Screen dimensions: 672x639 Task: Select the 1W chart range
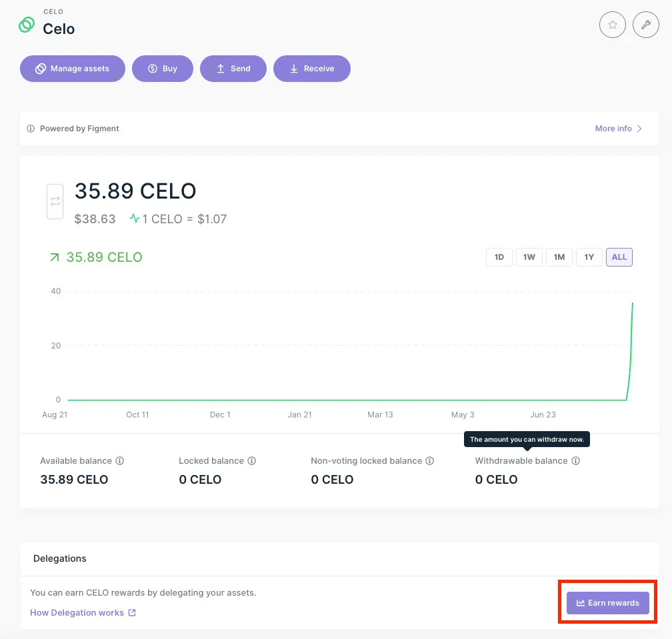pyautogui.click(x=529, y=257)
